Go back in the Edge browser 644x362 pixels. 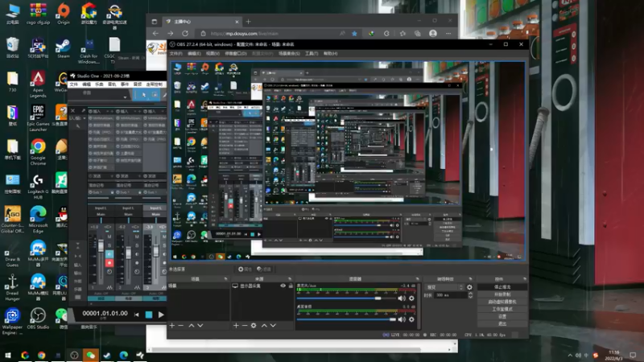tap(155, 34)
